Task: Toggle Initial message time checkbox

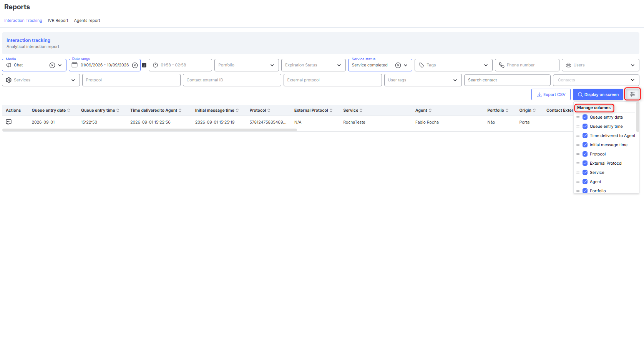Action: (x=585, y=145)
